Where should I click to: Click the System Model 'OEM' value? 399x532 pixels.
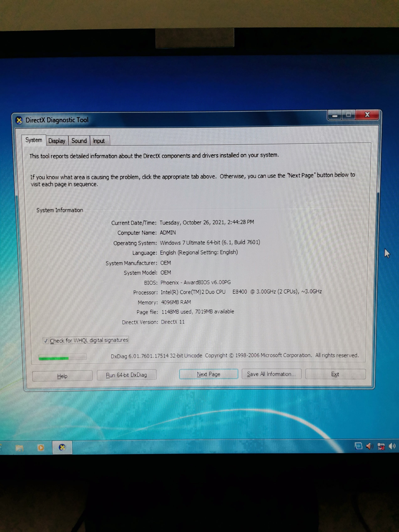point(166,272)
